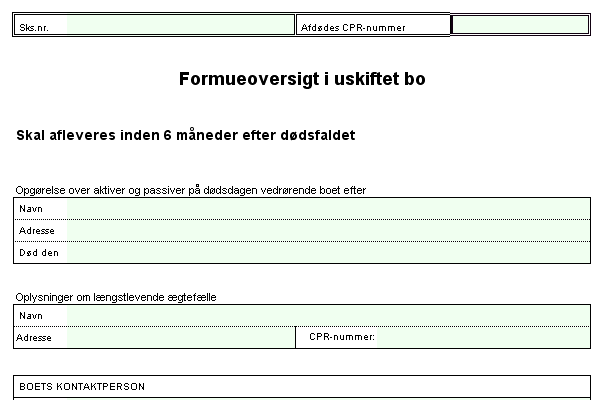Click the title Formueoversigt i uskiftet bo
The image size is (600, 400).
(x=302, y=79)
